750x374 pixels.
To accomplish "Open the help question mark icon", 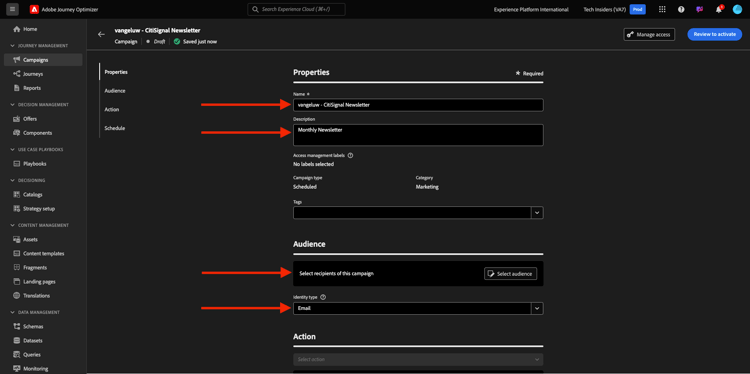I will pyautogui.click(x=681, y=9).
